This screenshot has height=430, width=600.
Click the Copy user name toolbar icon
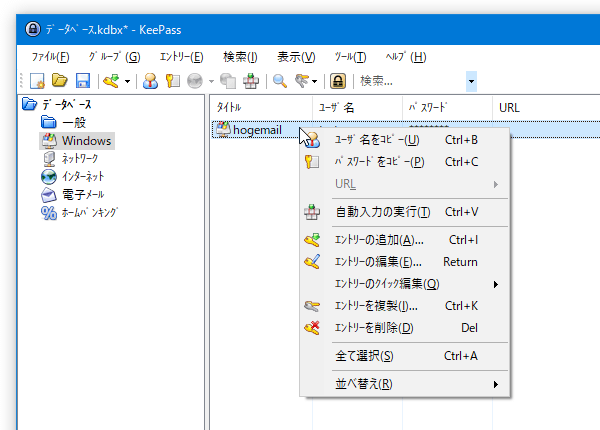coord(150,81)
